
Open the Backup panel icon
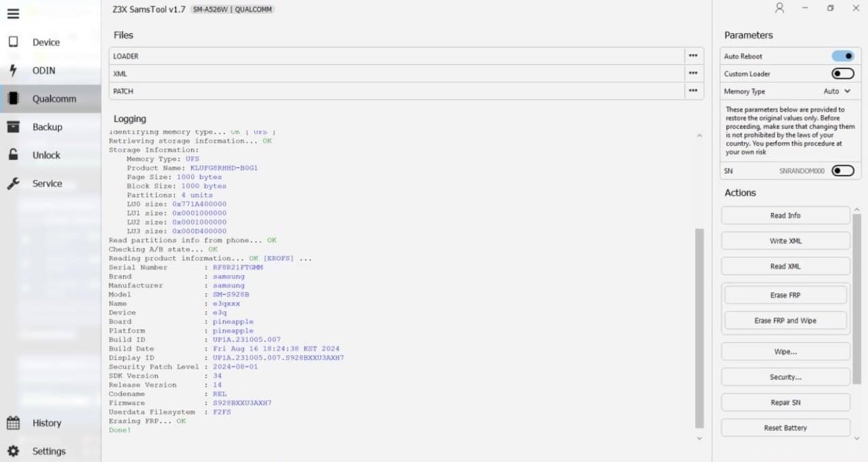tap(13, 127)
